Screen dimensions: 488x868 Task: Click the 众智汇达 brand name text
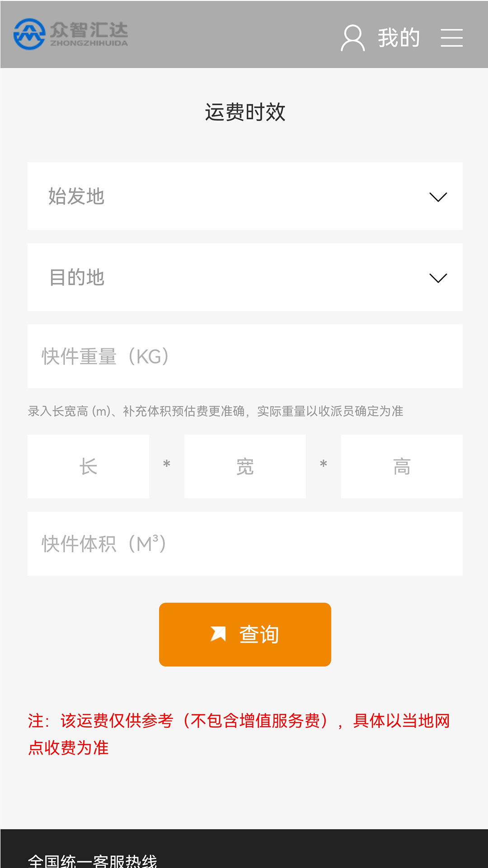tap(89, 31)
